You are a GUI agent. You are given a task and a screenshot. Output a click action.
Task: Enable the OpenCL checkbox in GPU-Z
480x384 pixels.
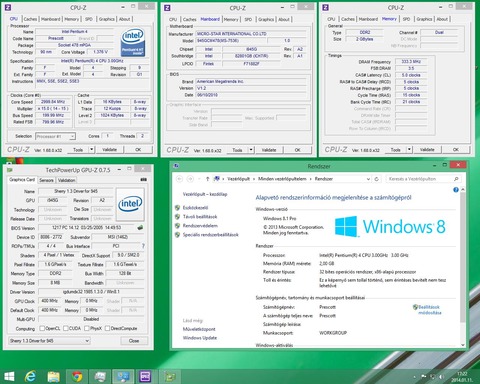[x=42, y=328]
